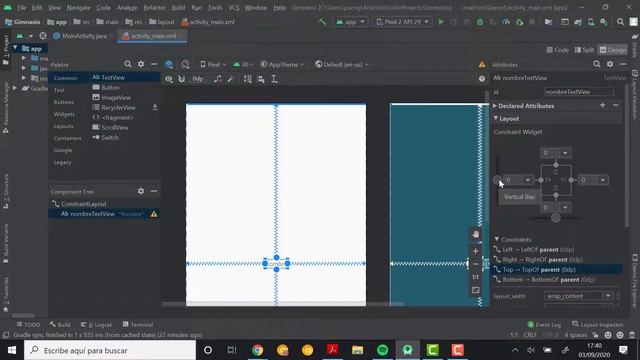Screen dimensions: 640x360
Task: Open the Terminal tool window
Action: pyautogui.click(x=138, y=324)
